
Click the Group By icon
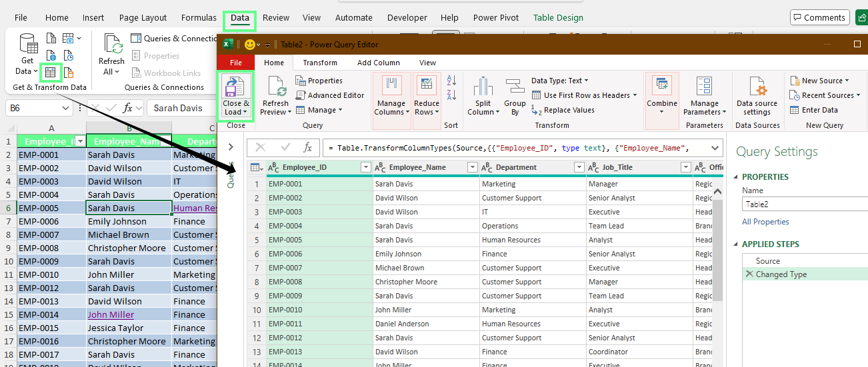(x=515, y=85)
